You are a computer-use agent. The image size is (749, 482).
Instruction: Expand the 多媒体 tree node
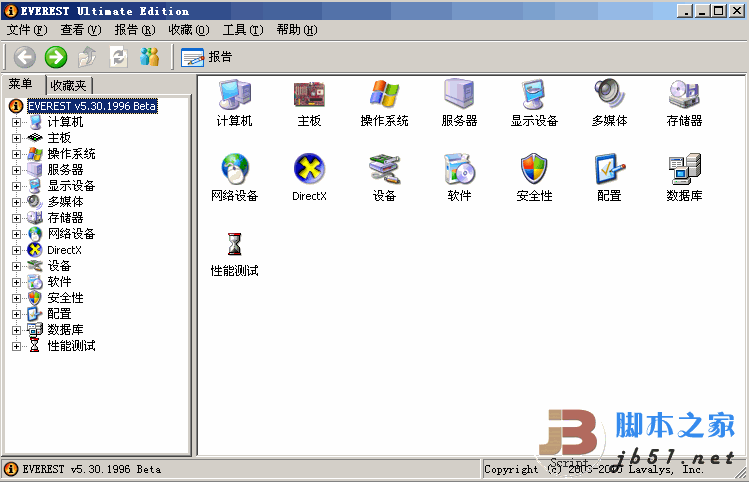pos(16,203)
